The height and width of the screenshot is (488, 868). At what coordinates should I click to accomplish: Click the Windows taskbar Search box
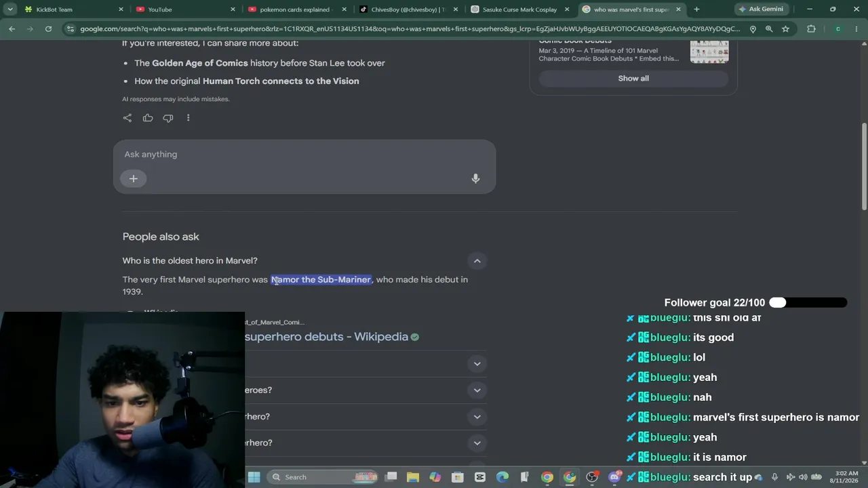click(323, 477)
